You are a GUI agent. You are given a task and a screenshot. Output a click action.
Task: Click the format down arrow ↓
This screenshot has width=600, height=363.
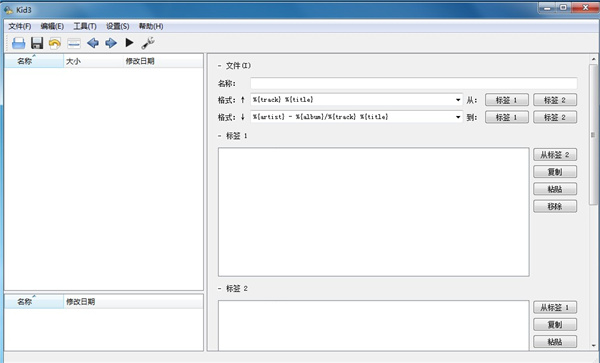[243, 117]
